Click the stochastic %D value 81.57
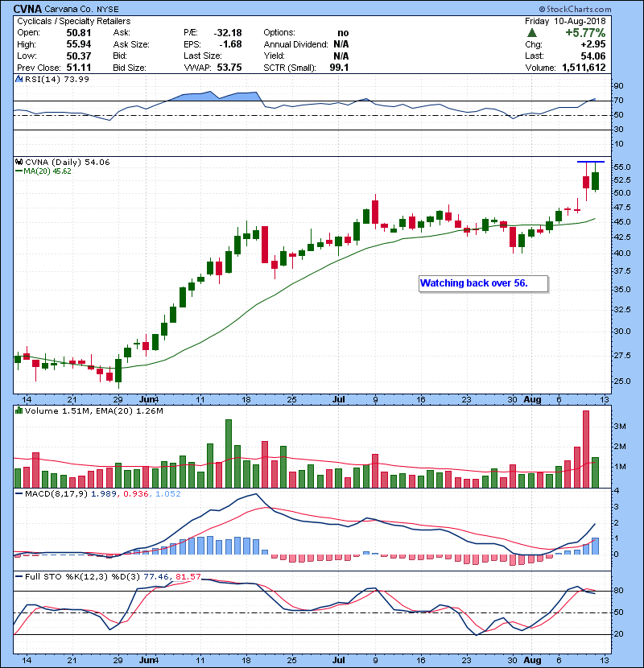The width and height of the screenshot is (644, 668). click(x=188, y=577)
